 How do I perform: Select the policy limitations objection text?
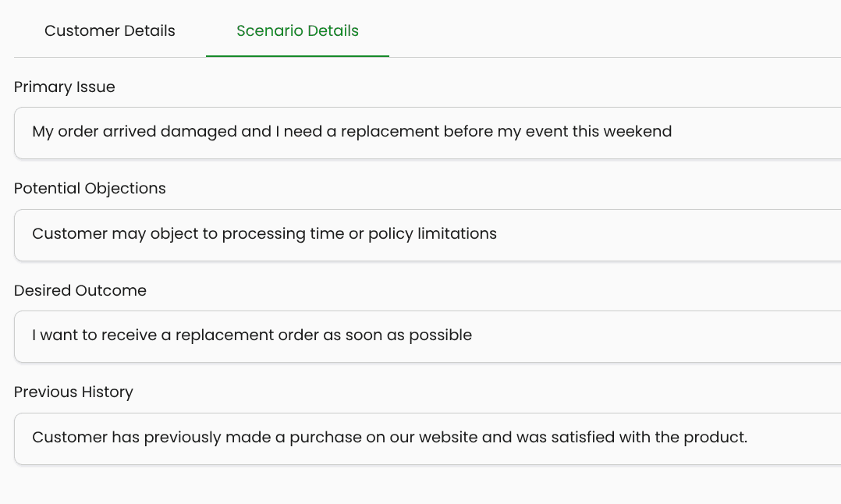pos(264,233)
